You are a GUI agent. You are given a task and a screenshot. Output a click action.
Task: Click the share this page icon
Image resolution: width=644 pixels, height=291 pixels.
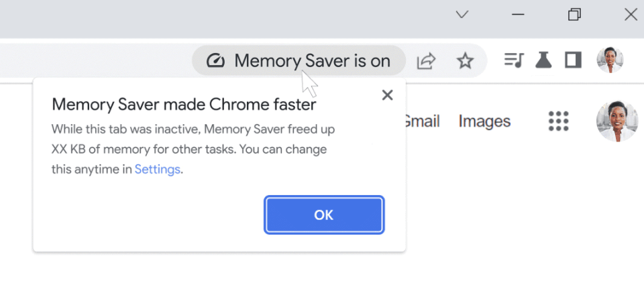pyautogui.click(x=426, y=61)
